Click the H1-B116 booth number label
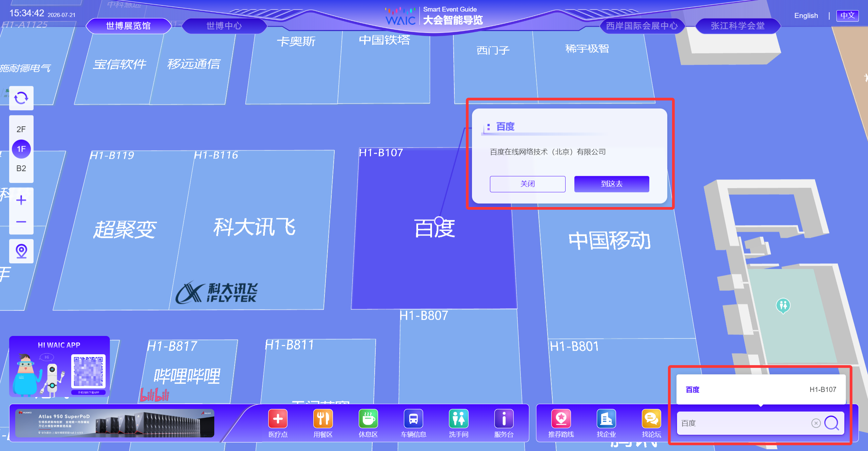The width and height of the screenshot is (868, 451). tap(216, 155)
